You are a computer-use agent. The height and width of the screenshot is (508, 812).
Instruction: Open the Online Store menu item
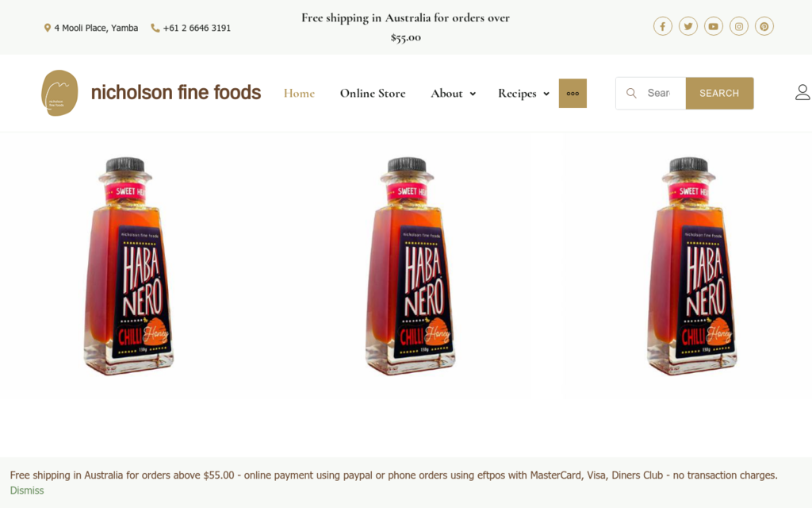[373, 94]
